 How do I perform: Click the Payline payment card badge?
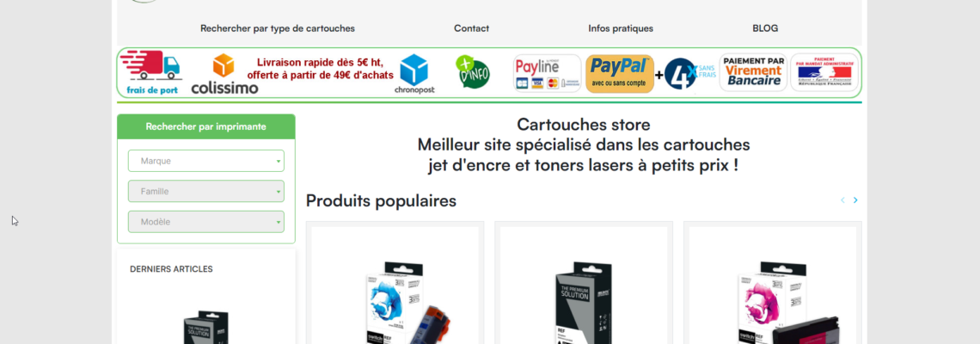point(547,73)
